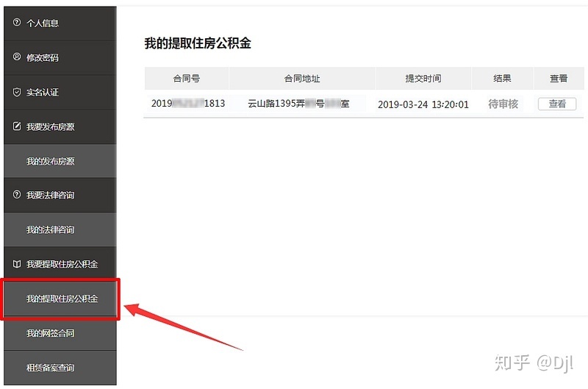Click address cell 云山路1395弄
Viewport: 588px width, 389px height.
pos(298,104)
